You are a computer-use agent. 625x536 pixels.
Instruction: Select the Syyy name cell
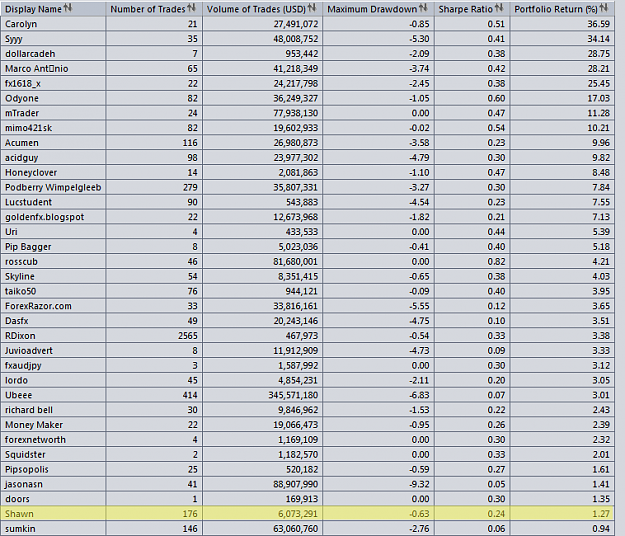coord(54,39)
